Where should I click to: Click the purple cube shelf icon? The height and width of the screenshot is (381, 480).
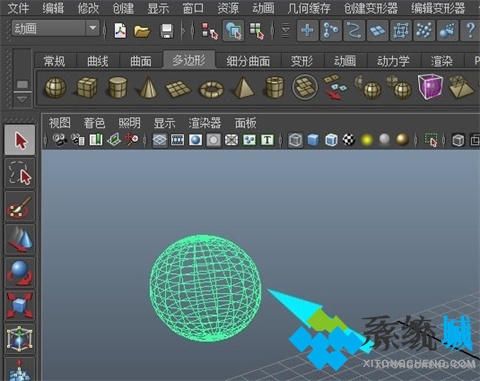(x=430, y=87)
